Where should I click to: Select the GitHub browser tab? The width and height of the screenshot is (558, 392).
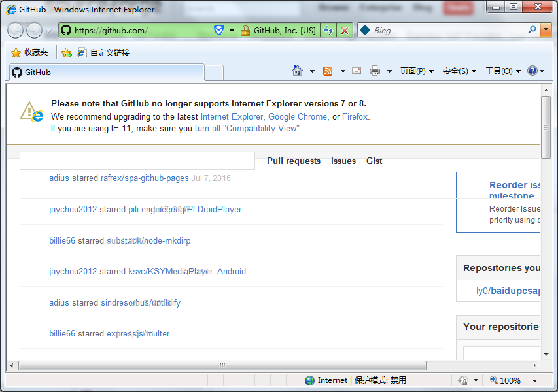pos(107,73)
